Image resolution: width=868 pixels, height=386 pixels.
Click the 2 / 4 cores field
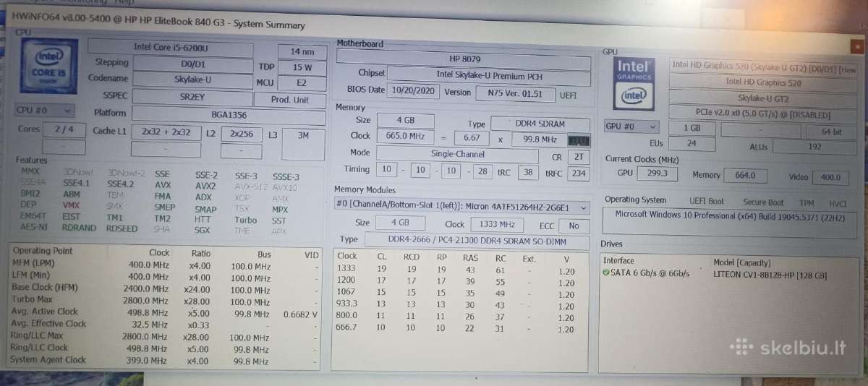[x=64, y=130]
